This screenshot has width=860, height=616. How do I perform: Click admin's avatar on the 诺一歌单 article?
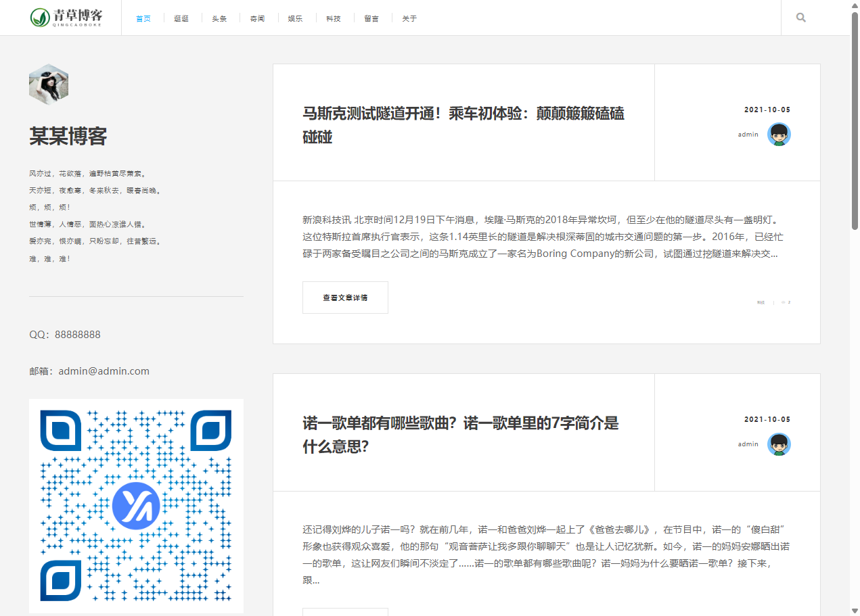click(779, 444)
